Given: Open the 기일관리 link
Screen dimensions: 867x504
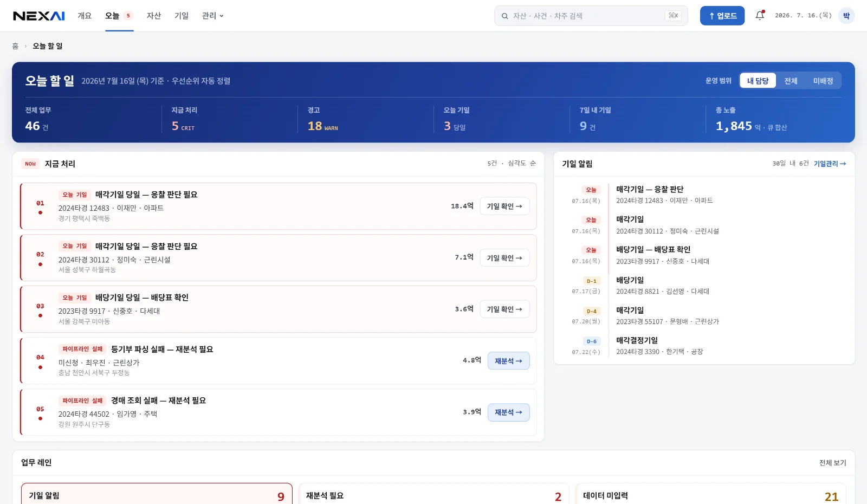Looking at the screenshot, I should click(830, 164).
